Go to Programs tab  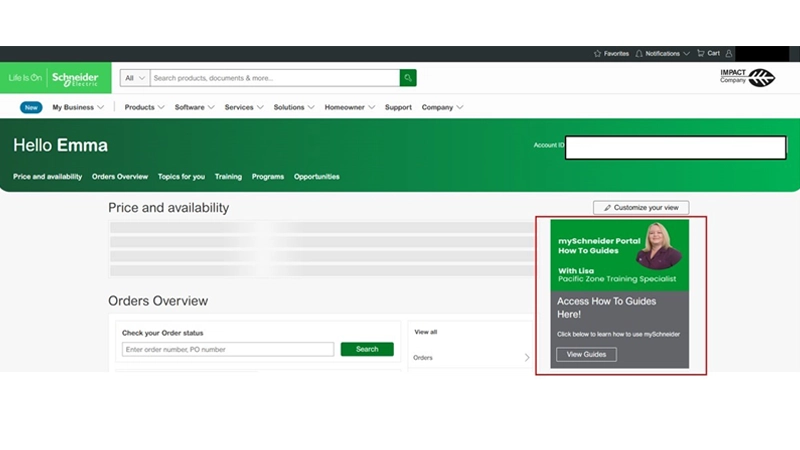coord(268,177)
